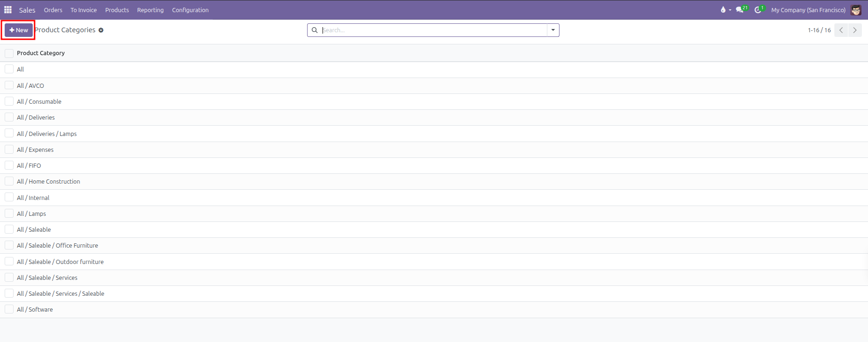868x342 pixels.
Task: Click the droplet debug icon
Action: click(x=723, y=10)
